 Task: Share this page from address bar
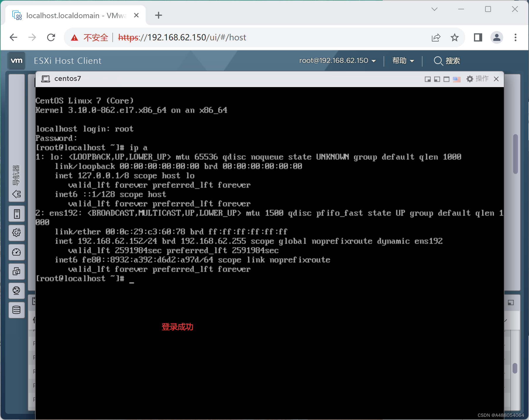pyautogui.click(x=436, y=37)
